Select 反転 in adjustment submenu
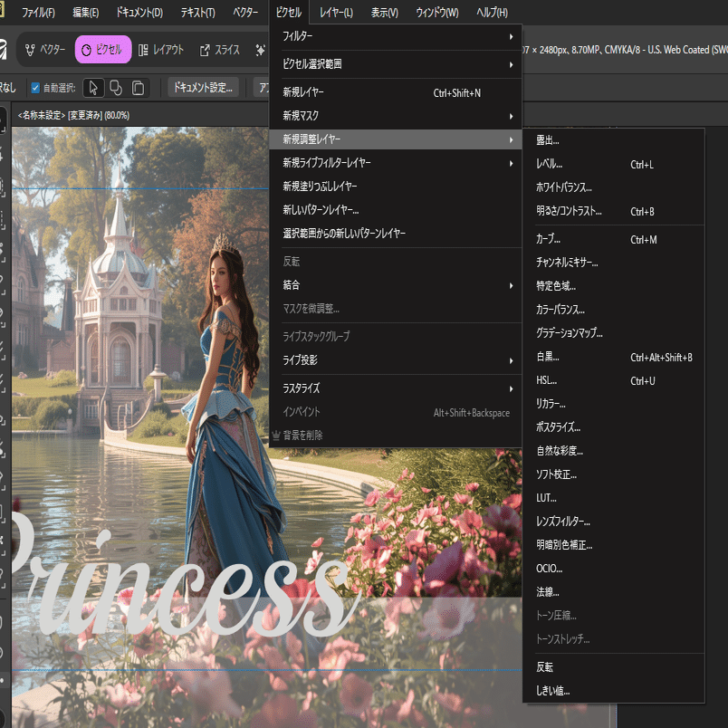Viewport: 728px width, 728px height. pyautogui.click(x=614, y=667)
